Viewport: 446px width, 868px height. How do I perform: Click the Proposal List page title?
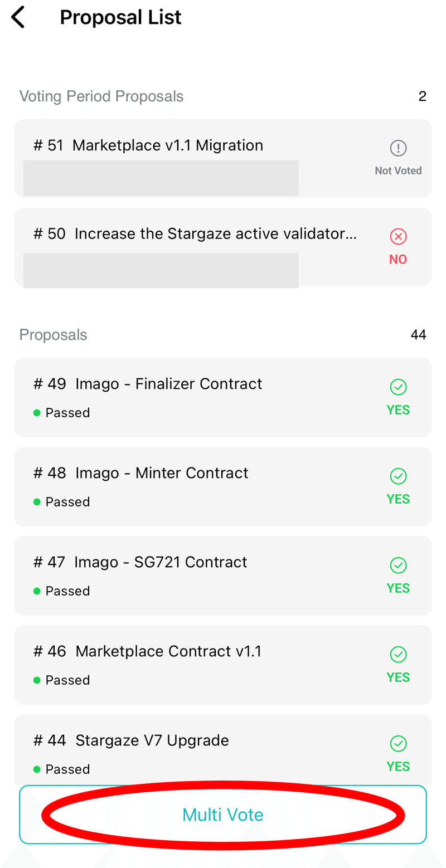pyautogui.click(x=120, y=17)
